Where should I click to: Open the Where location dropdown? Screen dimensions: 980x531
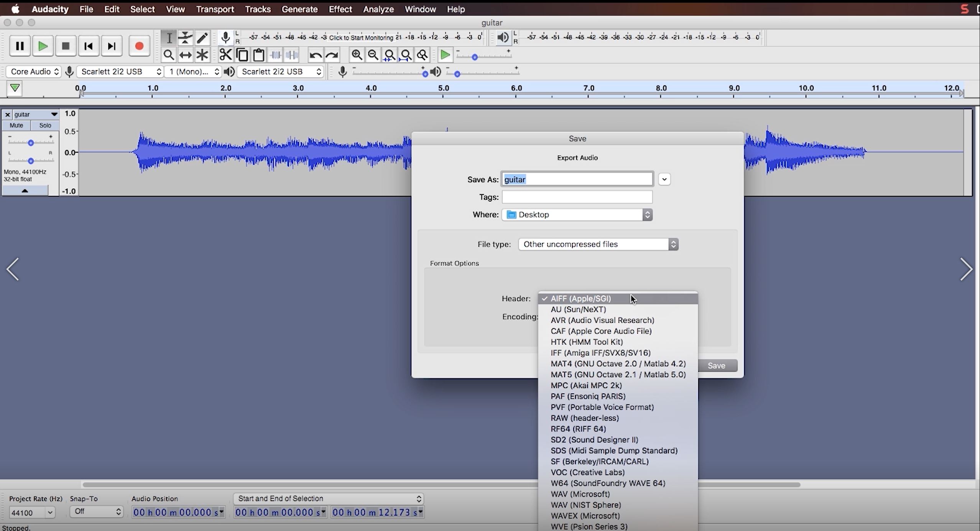648,215
